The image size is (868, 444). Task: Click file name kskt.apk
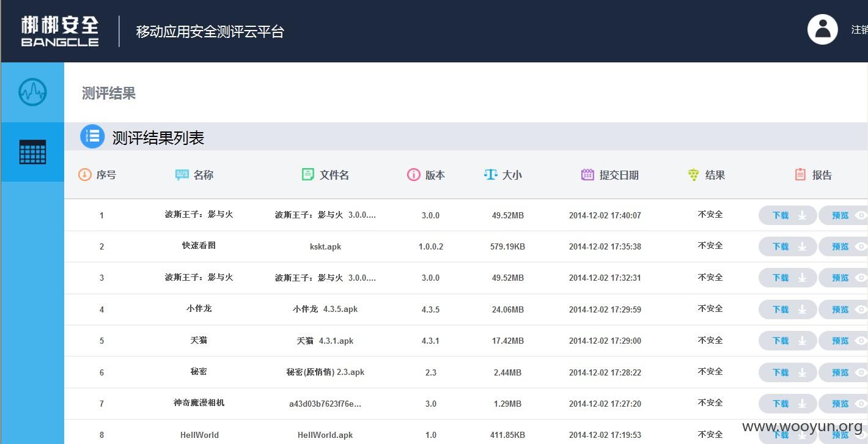coord(325,246)
